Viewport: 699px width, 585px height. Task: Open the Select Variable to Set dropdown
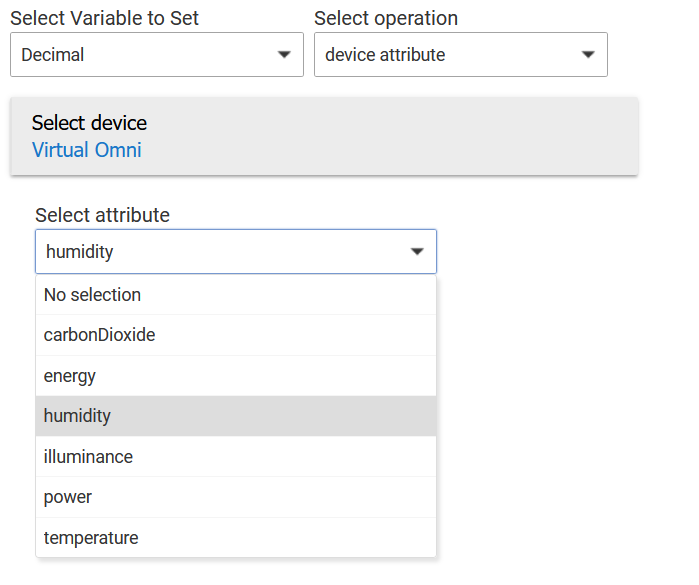(x=156, y=55)
